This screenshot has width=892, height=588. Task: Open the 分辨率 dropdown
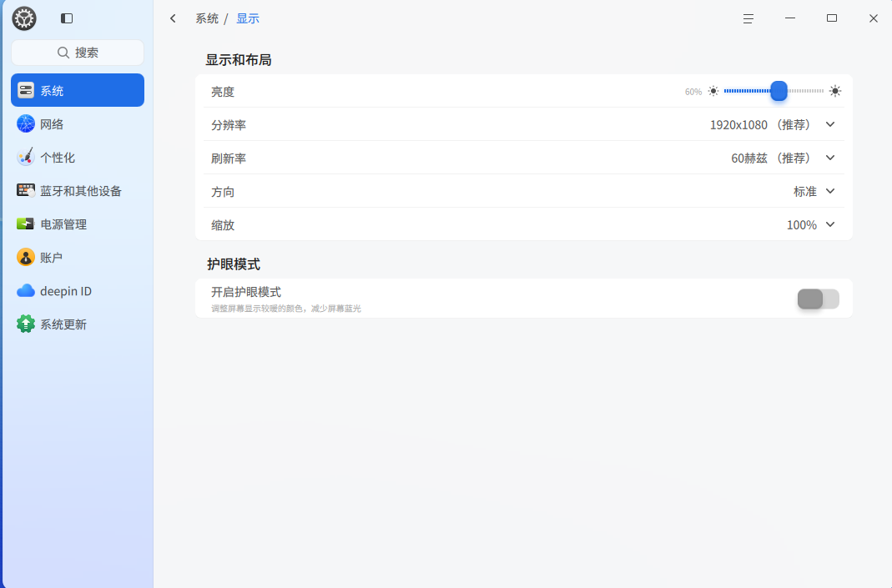829,124
